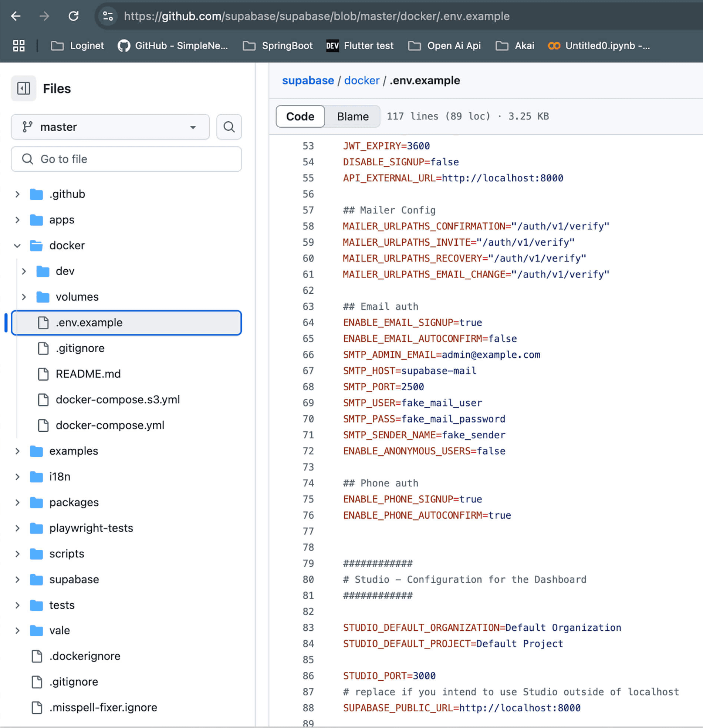Viewport: 703px width, 728px height.
Task: Open the Flutter test bookmark
Action: click(x=359, y=46)
